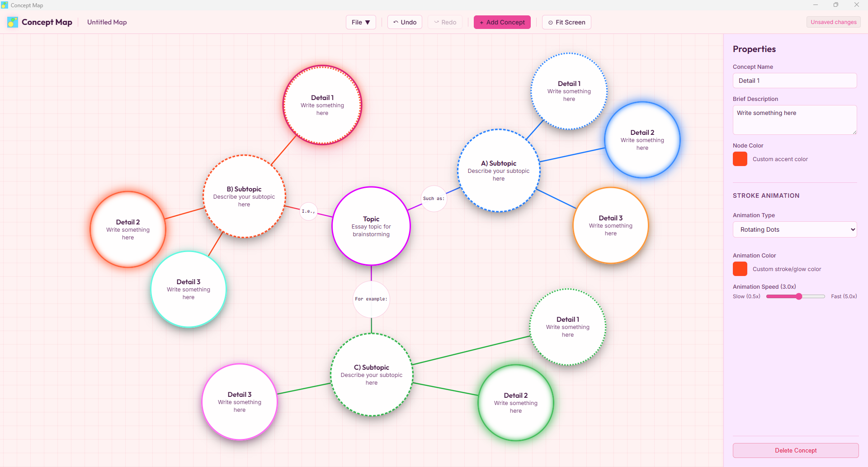Click the Fit Screen button
The height and width of the screenshot is (467, 868).
coord(566,22)
